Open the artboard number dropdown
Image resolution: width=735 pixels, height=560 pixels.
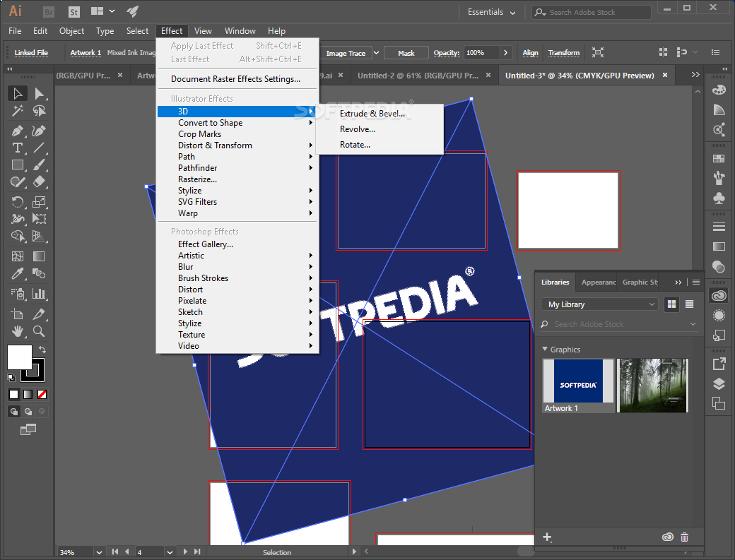pos(170,552)
